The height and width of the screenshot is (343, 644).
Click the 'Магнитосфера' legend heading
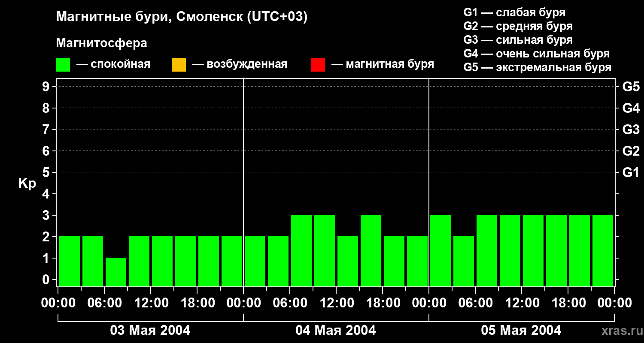pyautogui.click(x=101, y=43)
